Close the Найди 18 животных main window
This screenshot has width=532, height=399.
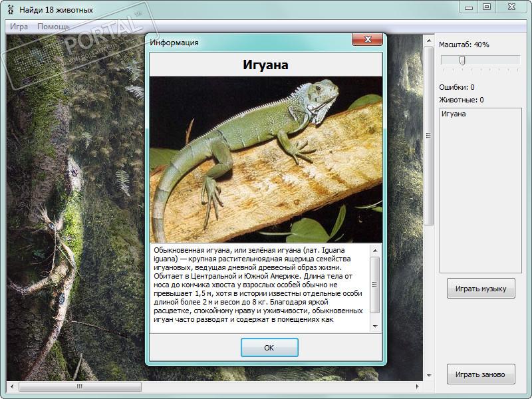coord(511,7)
